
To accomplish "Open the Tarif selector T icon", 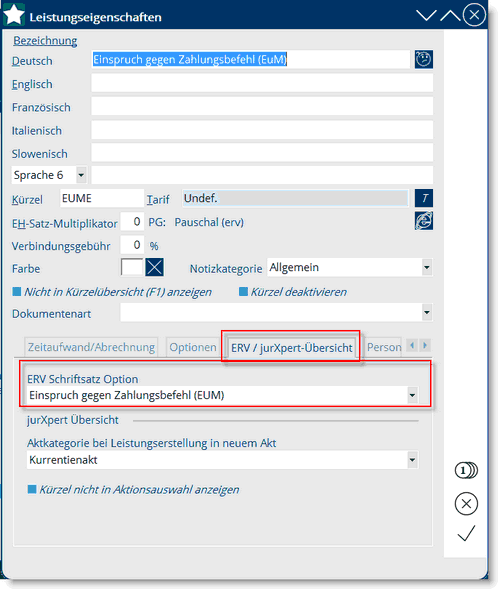I will 424,198.
